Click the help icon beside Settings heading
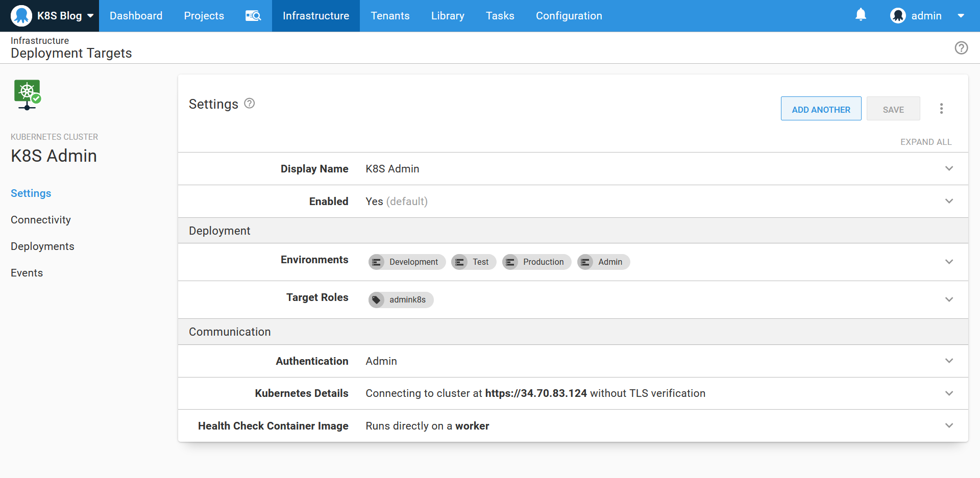This screenshot has width=980, height=478. [249, 104]
